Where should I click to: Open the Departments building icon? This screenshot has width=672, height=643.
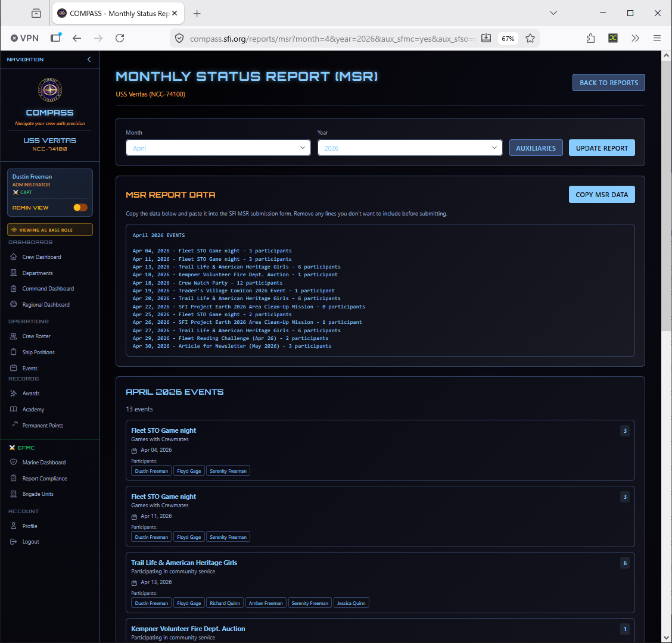pos(13,273)
